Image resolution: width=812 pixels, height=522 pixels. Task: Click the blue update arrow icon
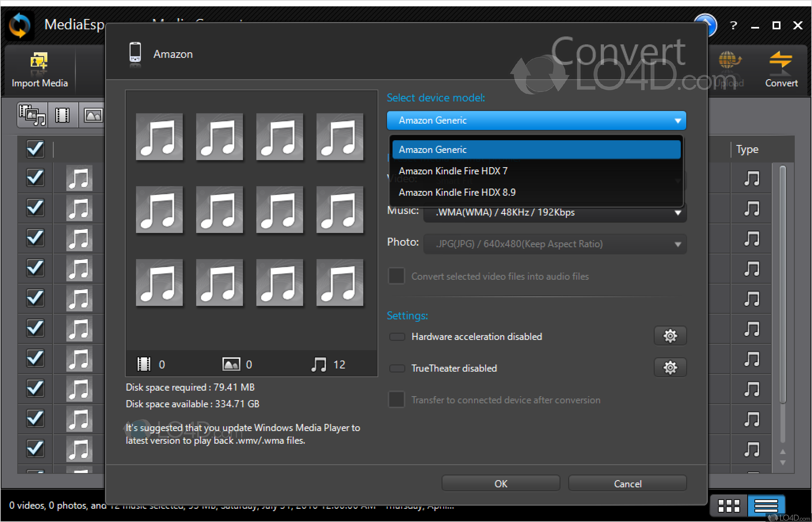point(710,24)
